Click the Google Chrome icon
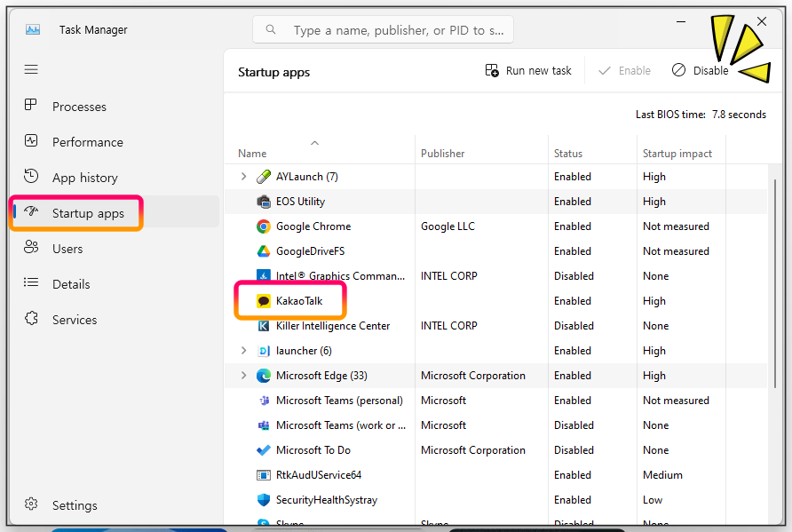The width and height of the screenshot is (792, 532). coord(264,226)
